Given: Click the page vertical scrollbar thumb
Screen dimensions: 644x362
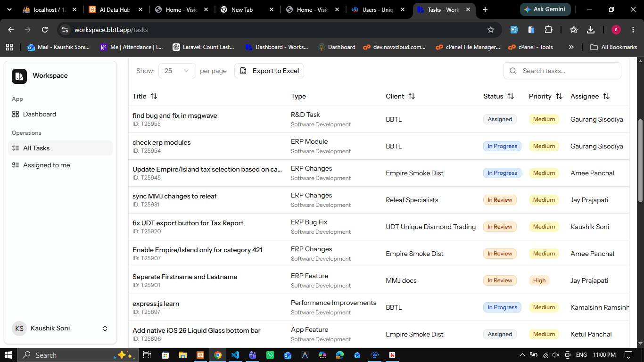Looking at the screenshot, I should tap(640, 160).
